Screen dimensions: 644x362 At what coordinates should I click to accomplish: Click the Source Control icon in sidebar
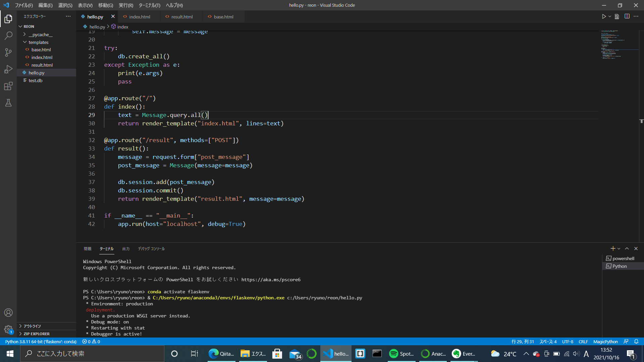[x=8, y=52]
